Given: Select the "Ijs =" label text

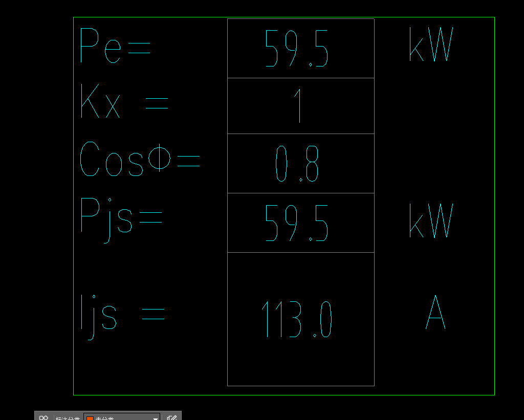Looking at the screenshot, I should tap(123, 317).
